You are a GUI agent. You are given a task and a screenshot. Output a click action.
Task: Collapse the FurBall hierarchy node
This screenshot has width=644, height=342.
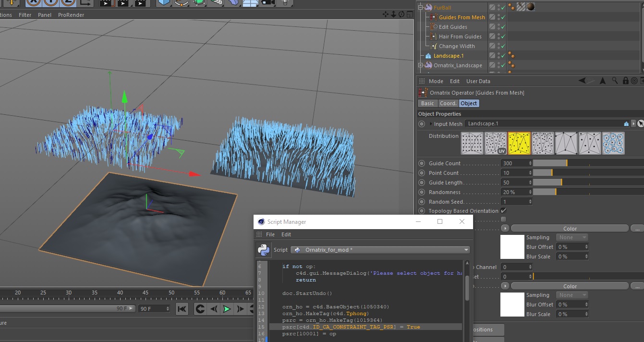421,8
